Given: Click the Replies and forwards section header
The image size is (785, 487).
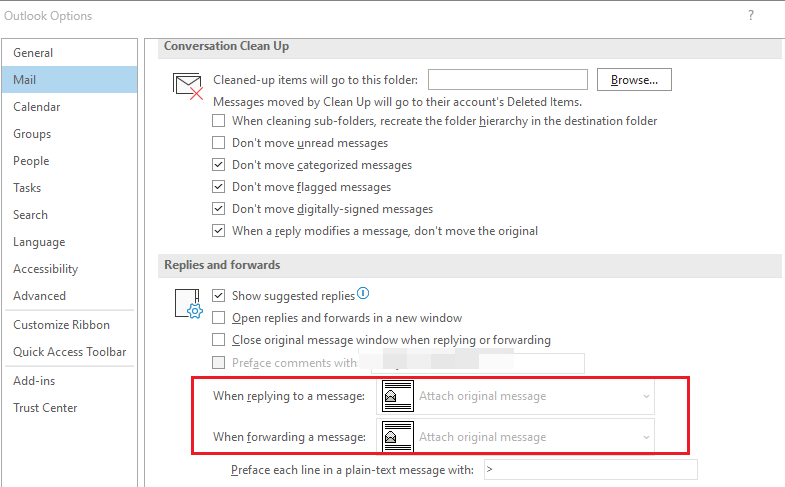Looking at the screenshot, I should (470, 265).
